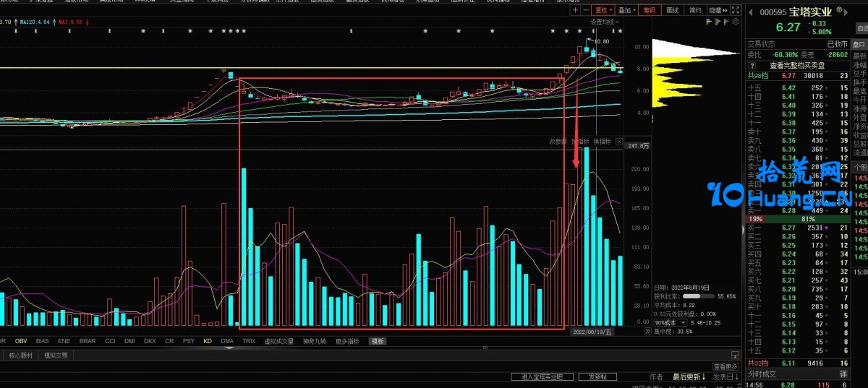The width and height of the screenshot is (868, 388).
Task: Select the DMA indicator tab
Action: click(x=227, y=340)
